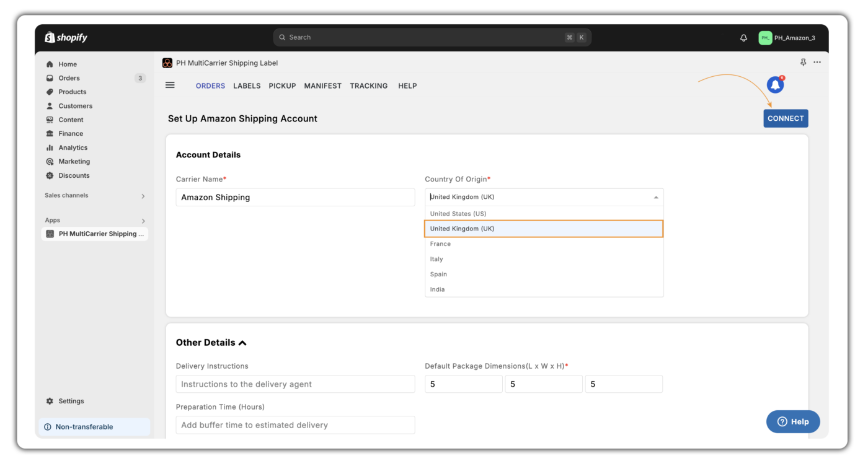Click the Non-transferable info icon
This screenshot has width=868, height=461.
48,427
